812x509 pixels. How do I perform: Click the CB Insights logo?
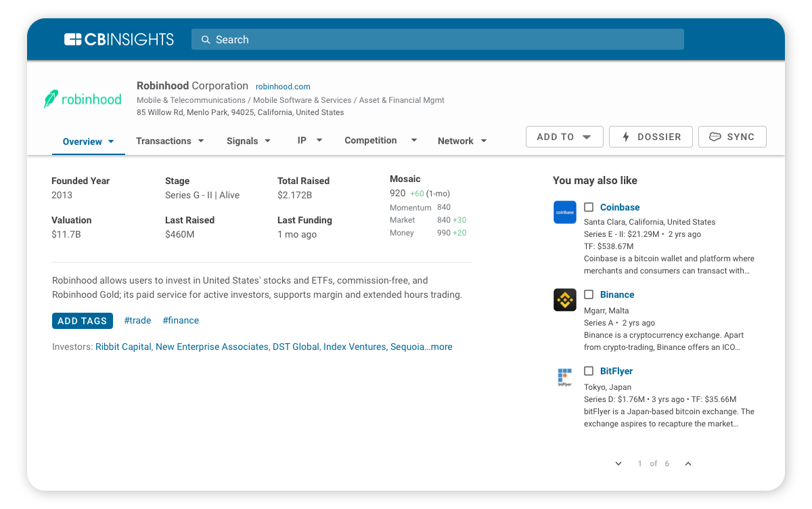point(119,39)
